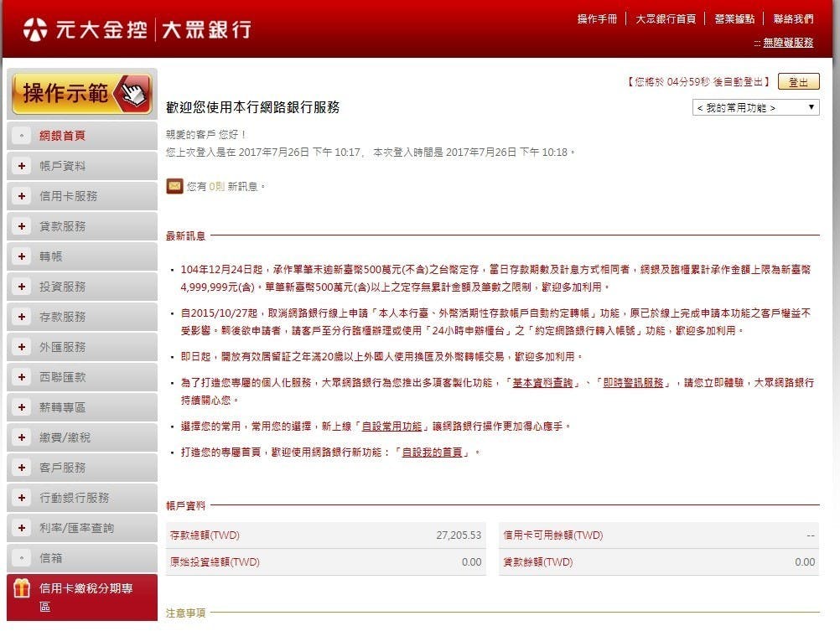Image resolution: width=840 pixels, height=631 pixels.
Task: Select 行動銀行服務 sidebar label
Action: (75, 498)
